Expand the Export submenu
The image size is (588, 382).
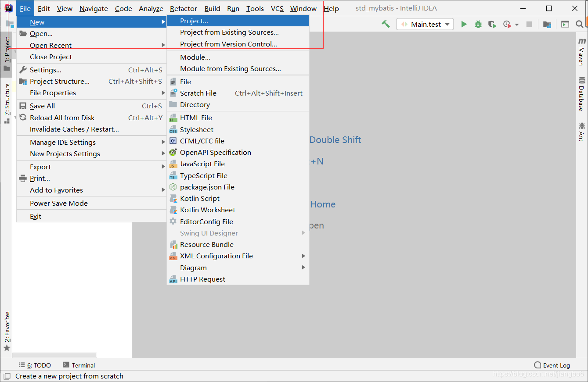(91, 167)
